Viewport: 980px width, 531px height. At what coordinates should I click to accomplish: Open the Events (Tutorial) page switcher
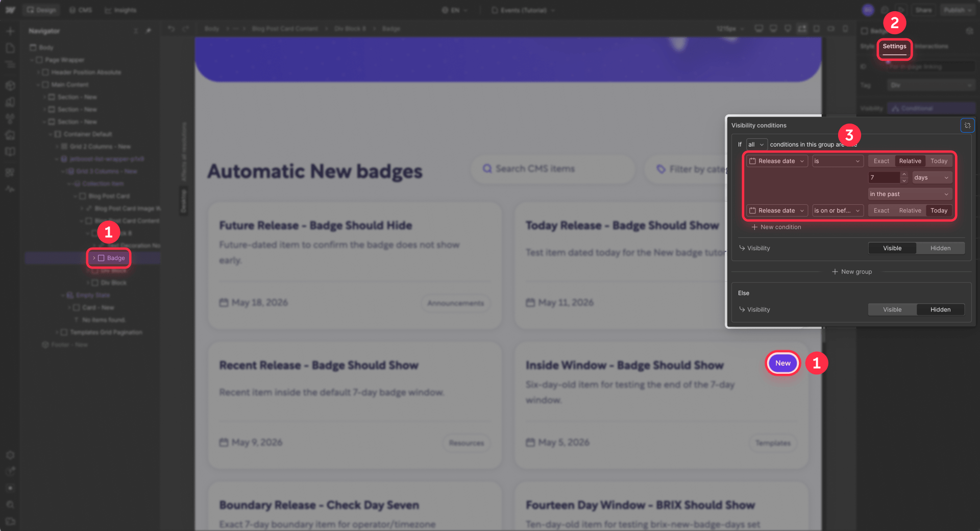tap(523, 10)
